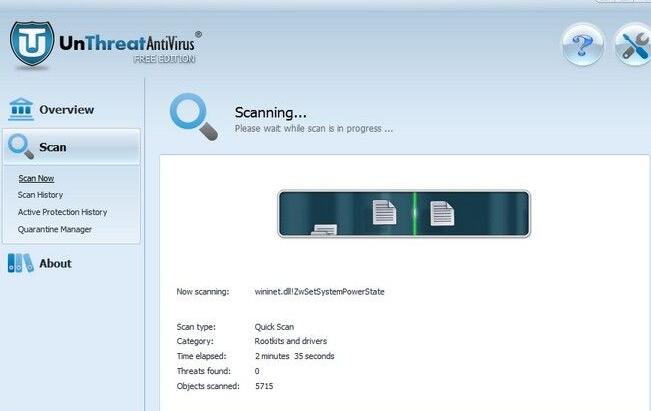Open Scan History
The width and height of the screenshot is (651, 411).
click(40, 195)
